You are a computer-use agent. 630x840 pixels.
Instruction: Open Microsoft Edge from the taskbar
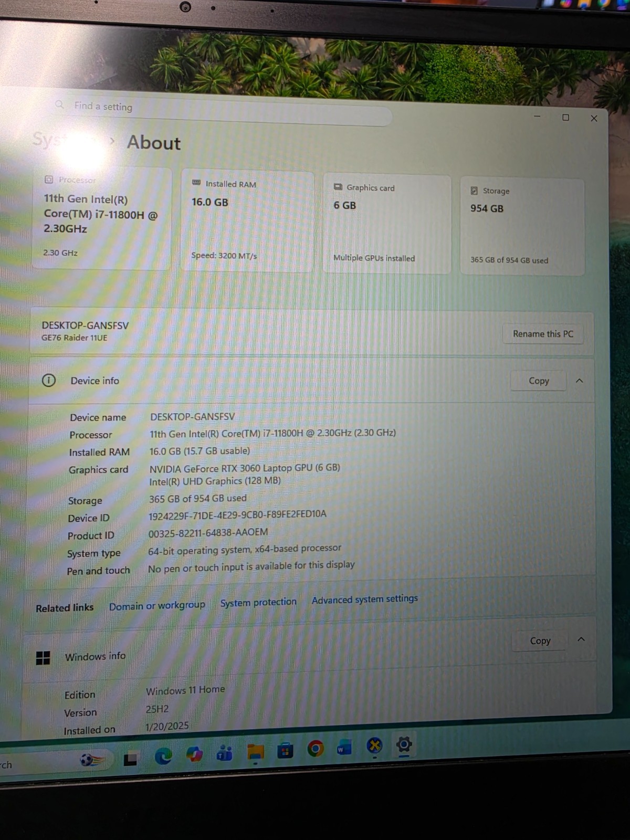tap(163, 756)
